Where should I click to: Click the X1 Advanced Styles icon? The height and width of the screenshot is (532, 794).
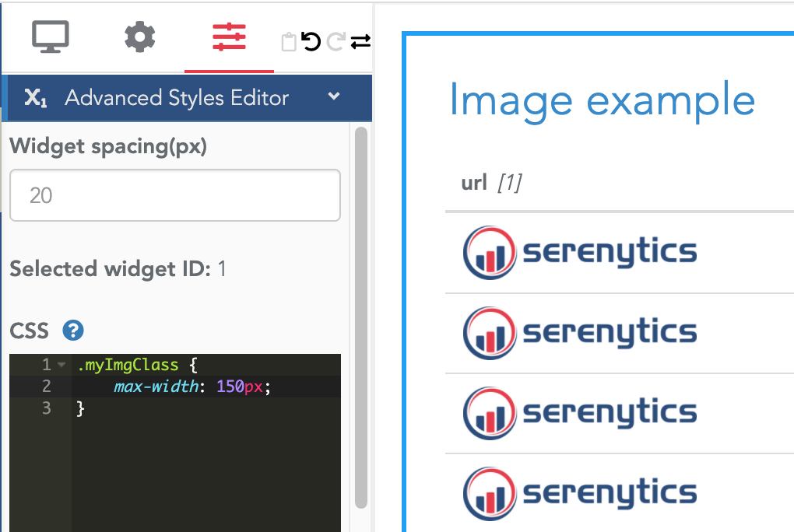(36, 98)
